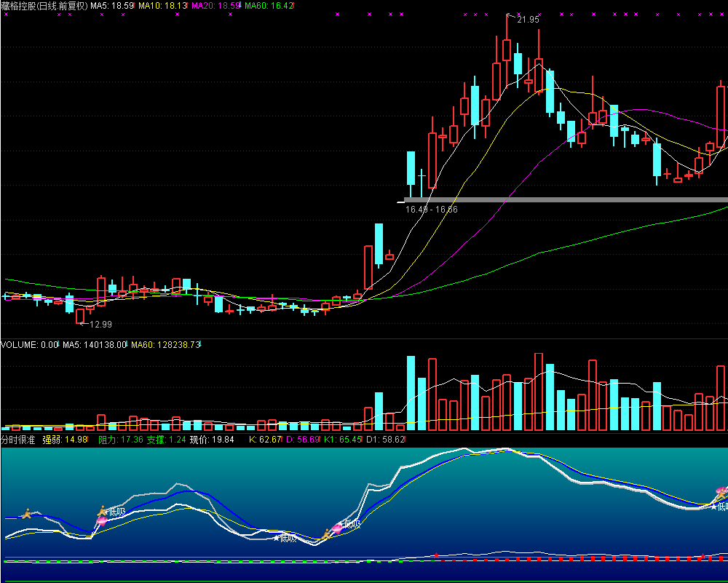Click the 21.95 high price annotation
The width and height of the screenshot is (728, 583).
[x=528, y=20]
